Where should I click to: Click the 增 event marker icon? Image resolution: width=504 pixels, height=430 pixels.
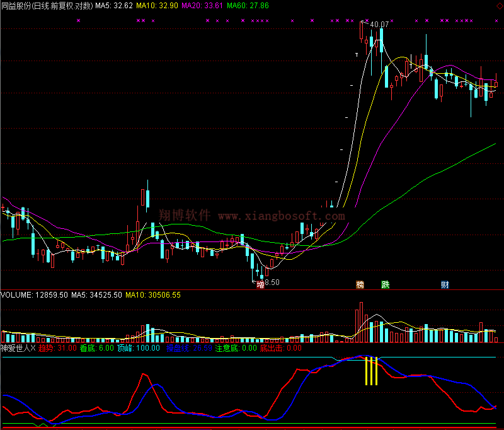coord(260,284)
